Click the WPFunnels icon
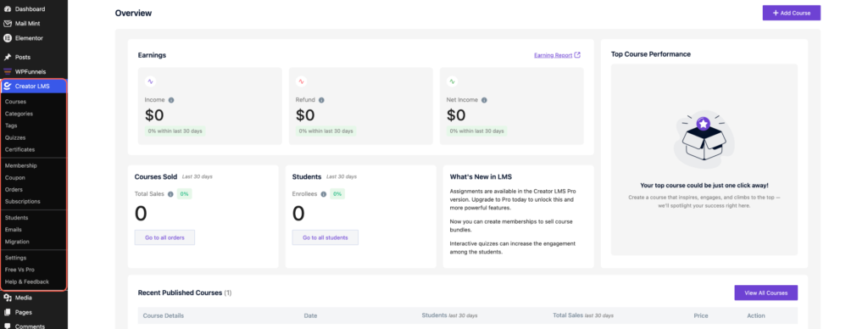The width and height of the screenshot is (868, 329). pos(7,71)
